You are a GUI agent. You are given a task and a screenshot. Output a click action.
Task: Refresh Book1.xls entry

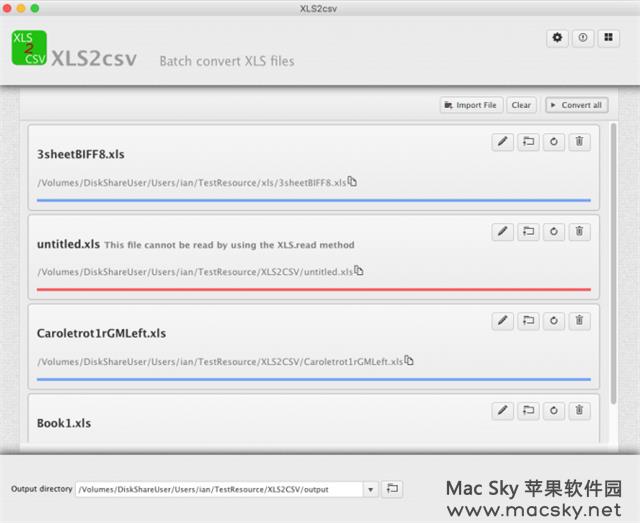[x=554, y=411]
